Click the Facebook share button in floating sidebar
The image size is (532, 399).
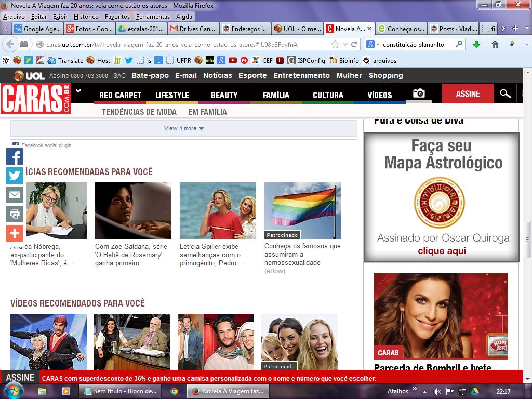(x=15, y=157)
